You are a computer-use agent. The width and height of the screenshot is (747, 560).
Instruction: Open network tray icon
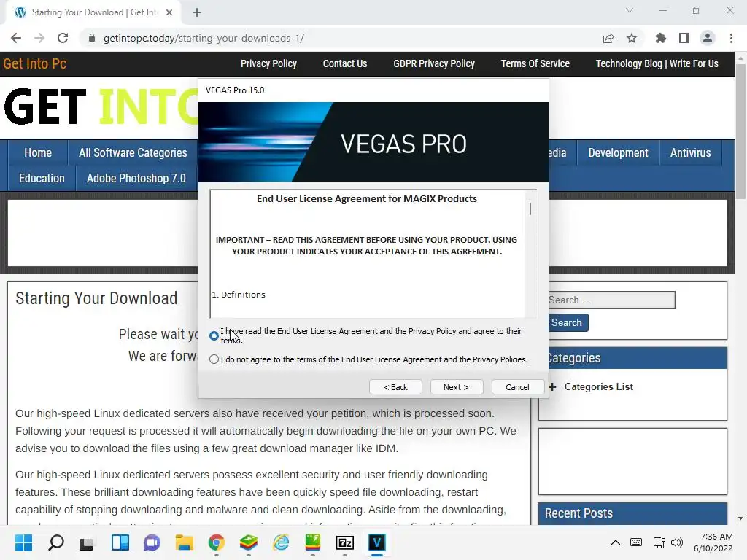[x=659, y=542]
